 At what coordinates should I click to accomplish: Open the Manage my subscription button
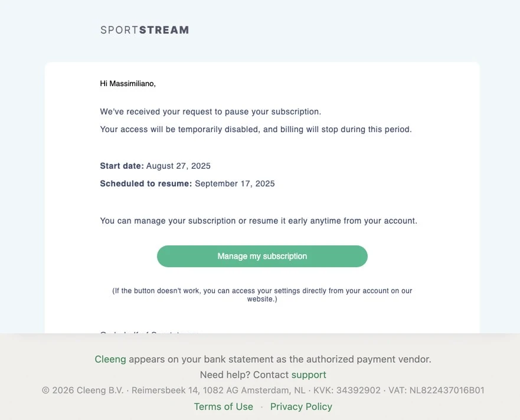click(262, 256)
